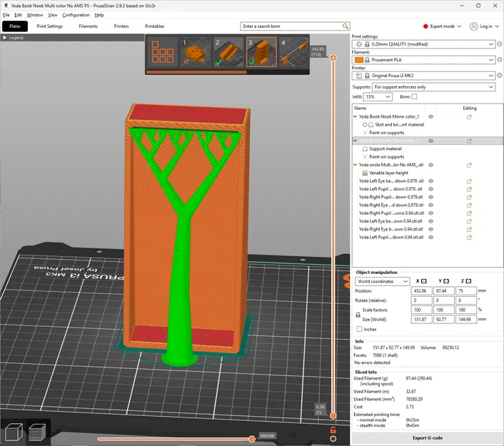Viewport: 504px width, 446px height.
Task: Click horizontal move slider handle
Action: click(252, 439)
